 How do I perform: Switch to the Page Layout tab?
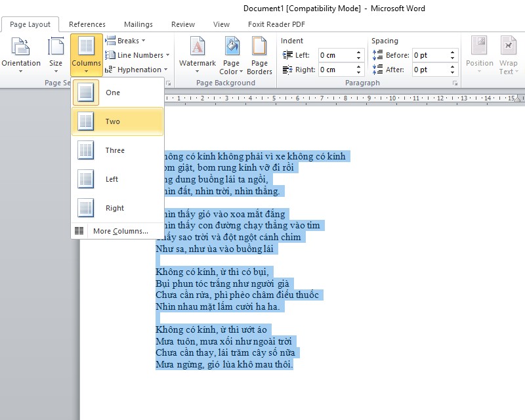30,24
